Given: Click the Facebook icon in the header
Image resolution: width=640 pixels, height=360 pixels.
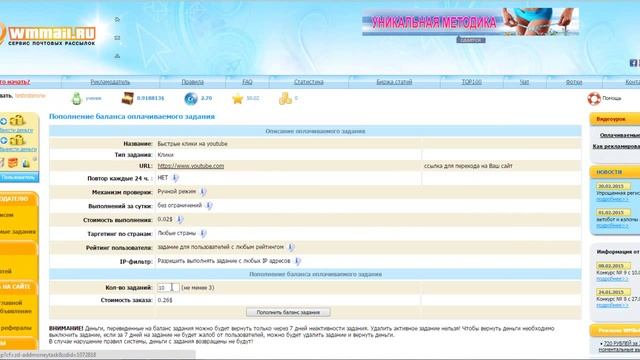Looking at the screenshot, I should point(633,63).
